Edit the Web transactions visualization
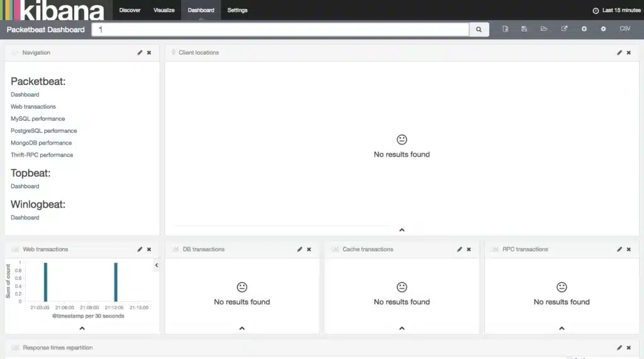Image resolution: width=644 pixels, height=359 pixels. click(140, 250)
